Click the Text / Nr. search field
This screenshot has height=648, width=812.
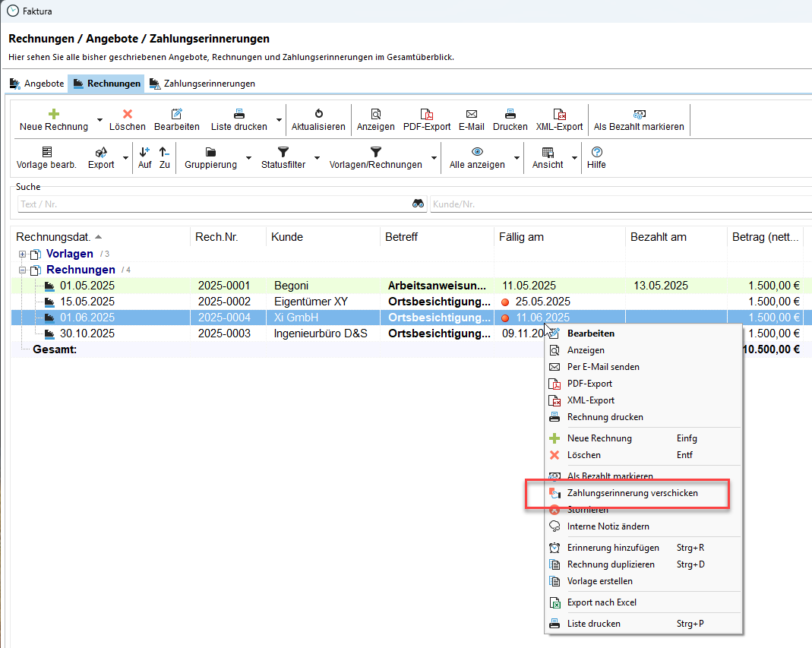(213, 204)
